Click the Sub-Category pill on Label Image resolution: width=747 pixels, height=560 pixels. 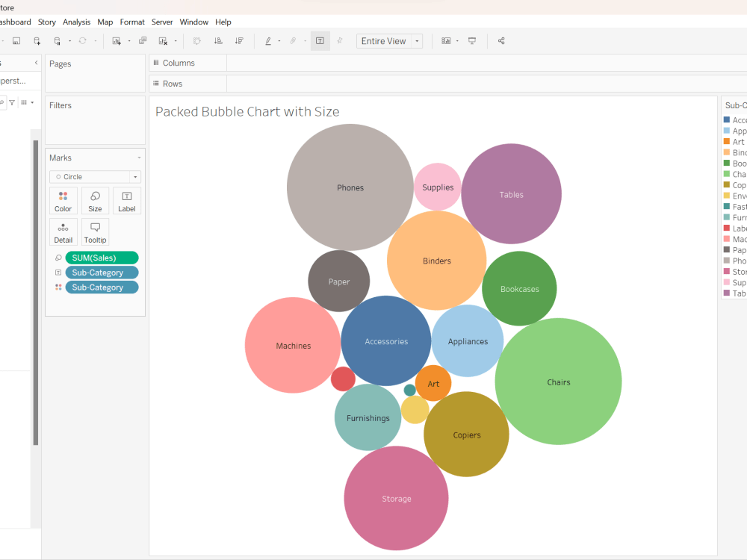point(102,273)
